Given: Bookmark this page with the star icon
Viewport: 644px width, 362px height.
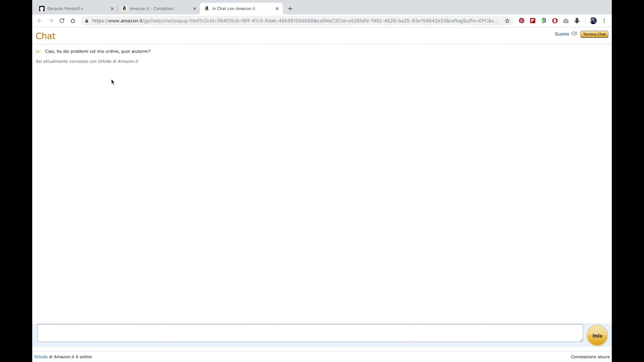Looking at the screenshot, I should 507,21.
